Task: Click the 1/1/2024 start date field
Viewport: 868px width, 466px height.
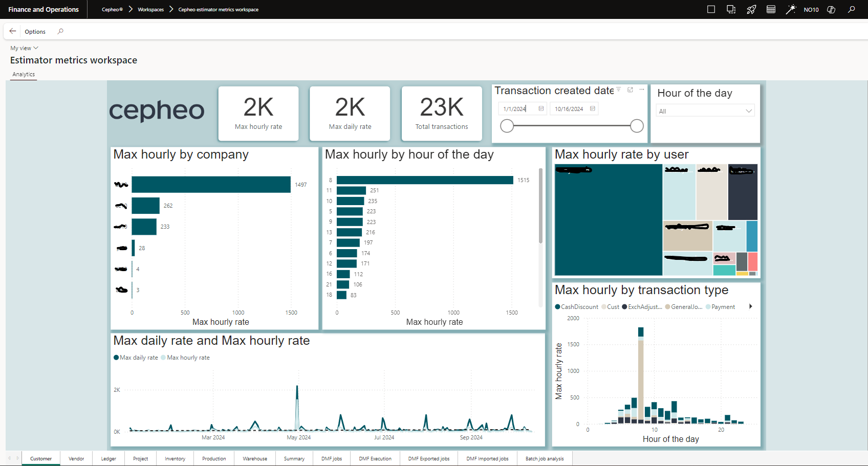Action: pyautogui.click(x=516, y=108)
